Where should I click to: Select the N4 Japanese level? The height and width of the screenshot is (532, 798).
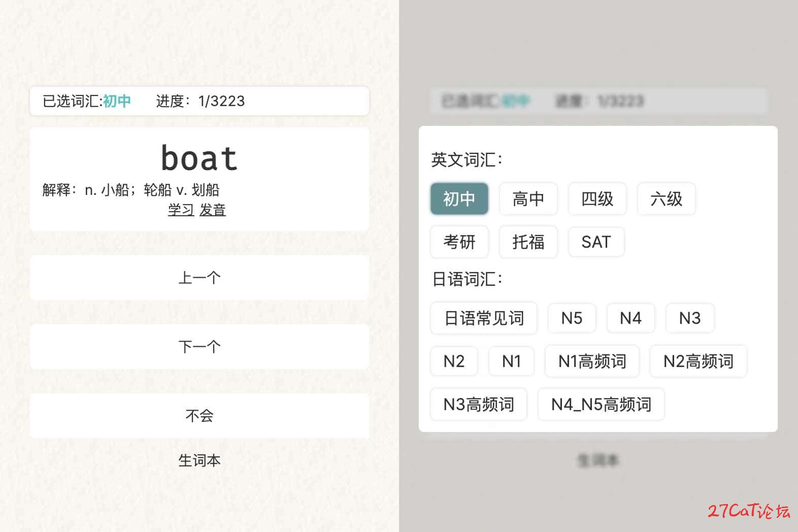(631, 318)
